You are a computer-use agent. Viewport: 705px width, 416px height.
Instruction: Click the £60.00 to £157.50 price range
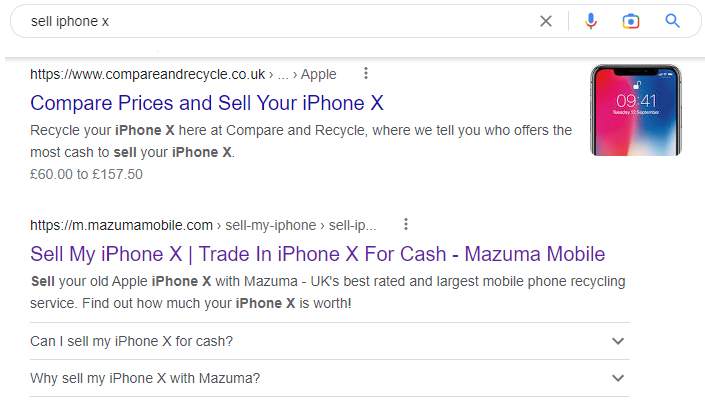tap(86, 174)
